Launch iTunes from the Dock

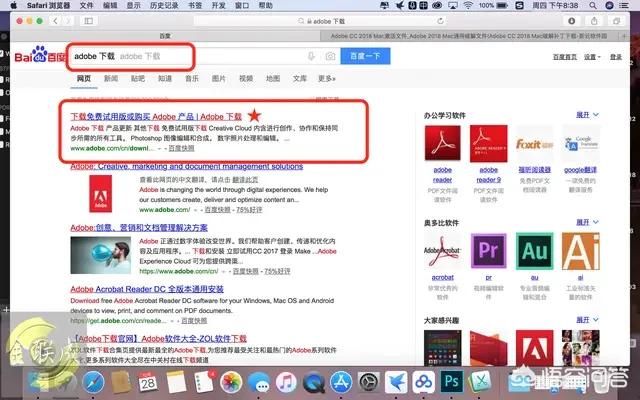click(286, 383)
